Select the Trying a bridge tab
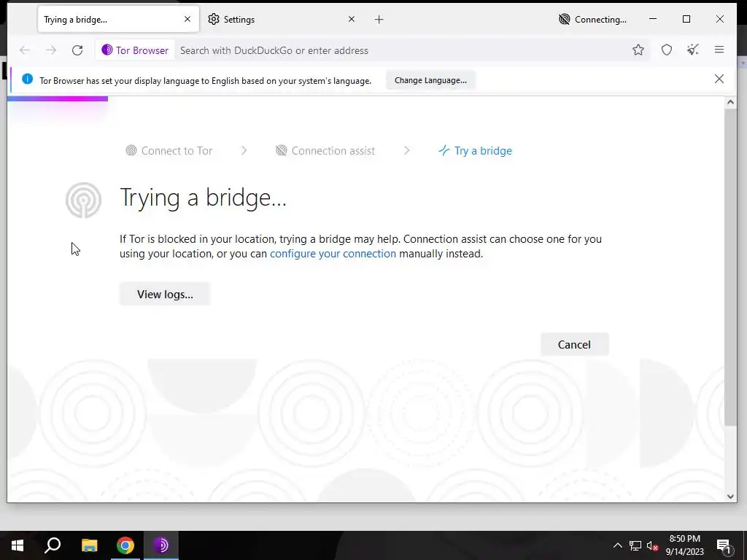Screen dimensions: 747x560 118,20
